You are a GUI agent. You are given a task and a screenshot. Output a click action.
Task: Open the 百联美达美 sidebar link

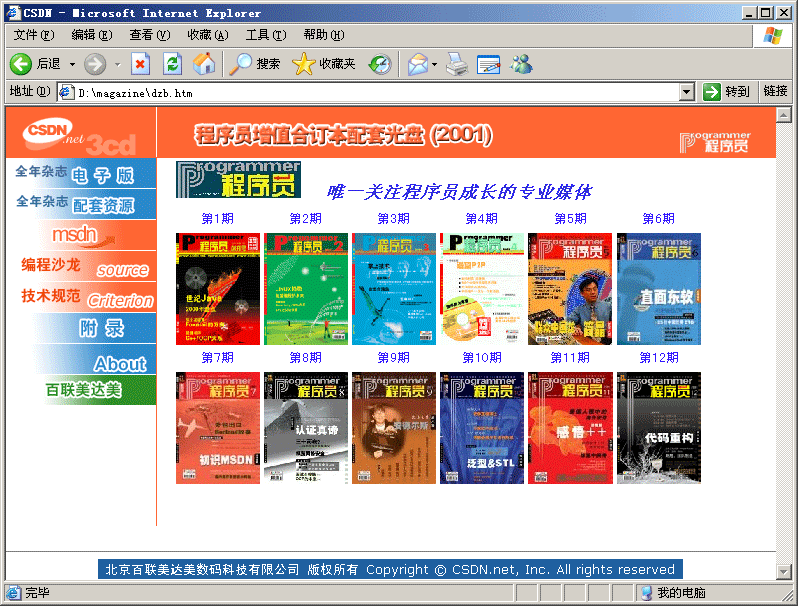coord(81,390)
